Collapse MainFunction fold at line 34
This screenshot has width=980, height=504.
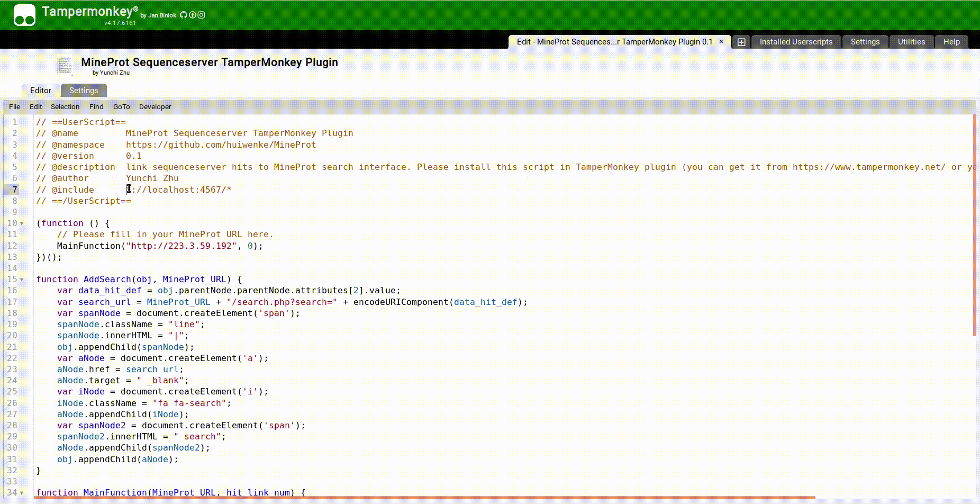coord(22,493)
